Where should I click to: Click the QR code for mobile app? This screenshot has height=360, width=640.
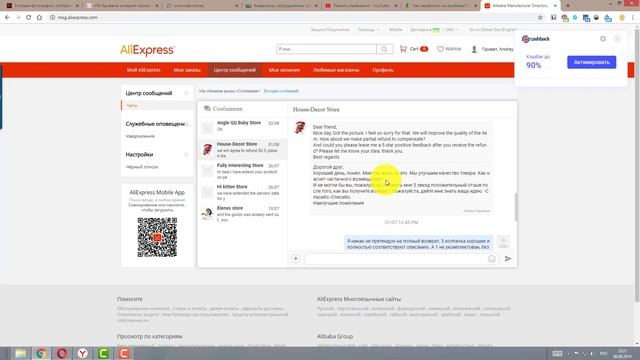click(157, 237)
